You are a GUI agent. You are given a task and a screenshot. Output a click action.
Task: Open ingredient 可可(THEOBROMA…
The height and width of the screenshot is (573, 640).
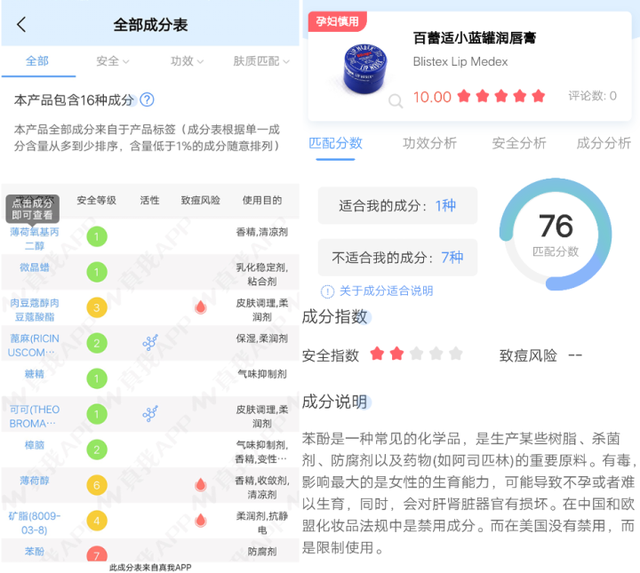pyautogui.click(x=34, y=416)
